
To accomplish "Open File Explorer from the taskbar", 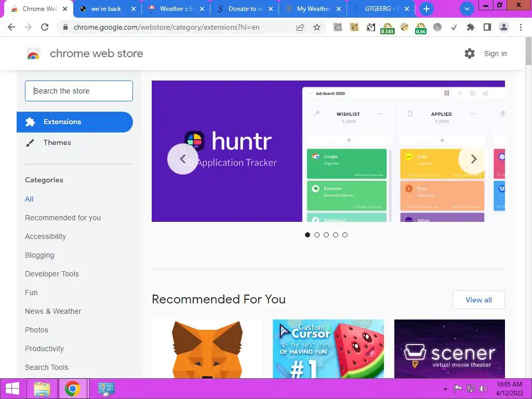I will 42,389.
